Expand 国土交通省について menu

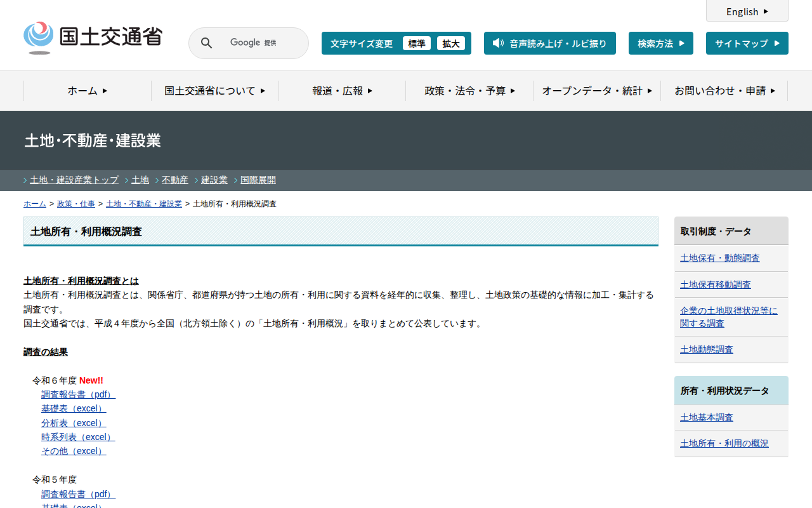point(215,91)
